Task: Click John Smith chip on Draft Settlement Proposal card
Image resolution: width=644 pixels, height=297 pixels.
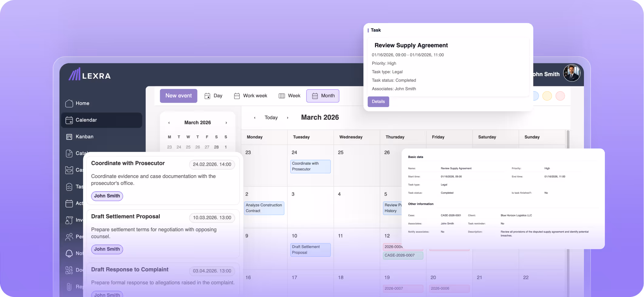Action: 107,249
